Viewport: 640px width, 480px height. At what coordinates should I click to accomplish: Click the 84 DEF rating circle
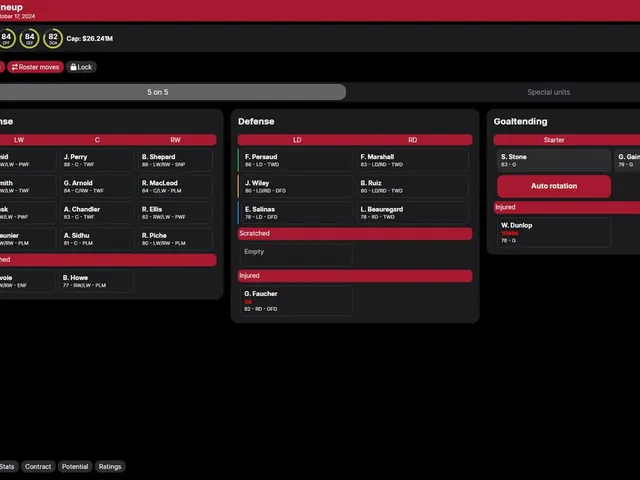tap(29, 38)
